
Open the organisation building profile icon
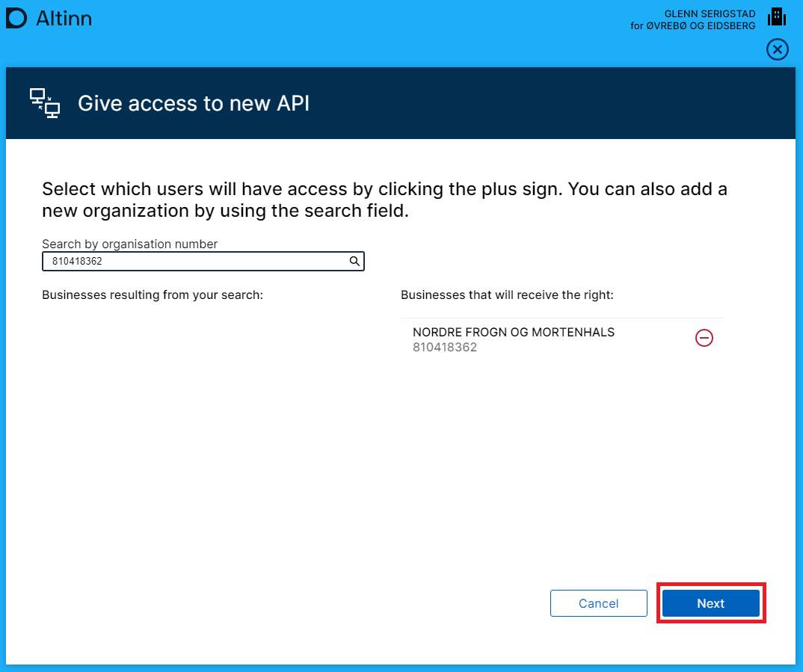777,17
